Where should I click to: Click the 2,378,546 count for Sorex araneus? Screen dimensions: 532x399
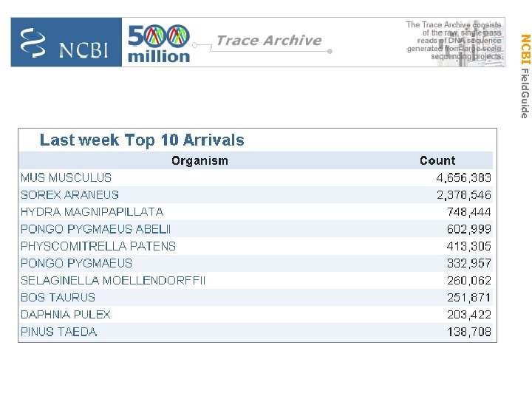463,195
